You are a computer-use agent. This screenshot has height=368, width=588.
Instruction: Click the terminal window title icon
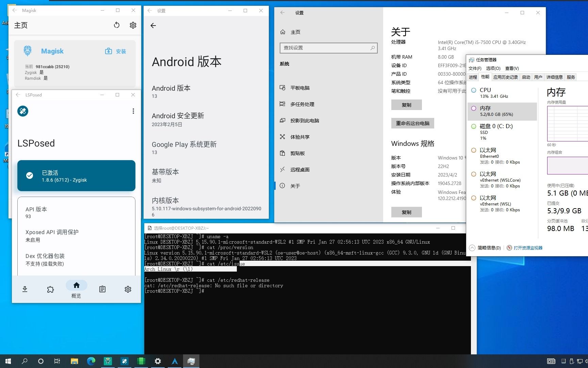(x=150, y=228)
